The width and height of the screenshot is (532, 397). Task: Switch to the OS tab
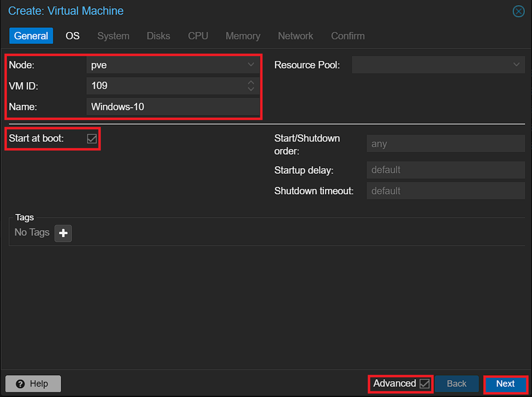coord(73,36)
